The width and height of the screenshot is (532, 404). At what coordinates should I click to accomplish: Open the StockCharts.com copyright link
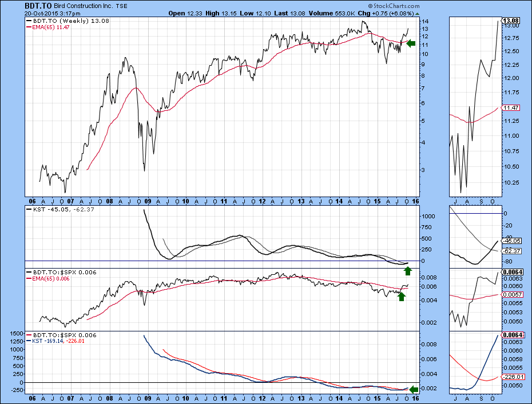click(x=394, y=6)
